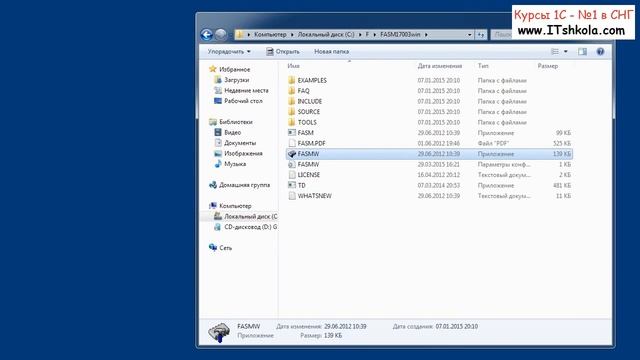640x360 pixels.
Task: Click the FASM application icon
Action: click(291, 133)
